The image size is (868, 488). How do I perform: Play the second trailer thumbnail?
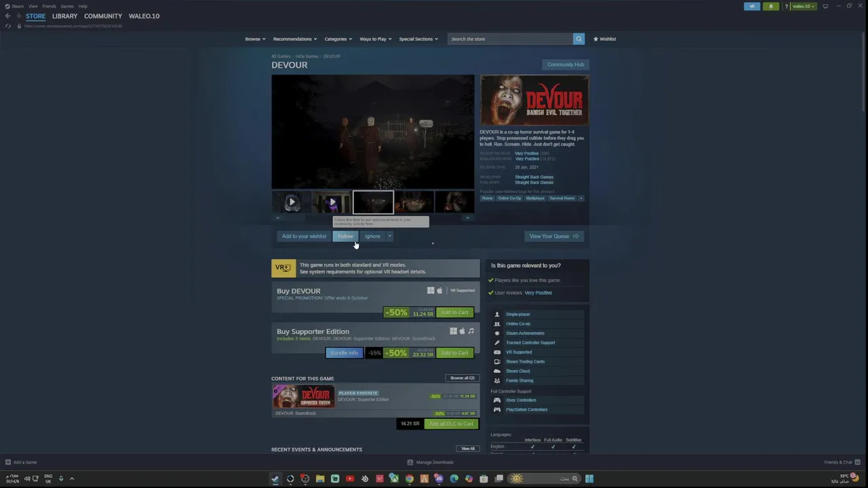point(332,202)
